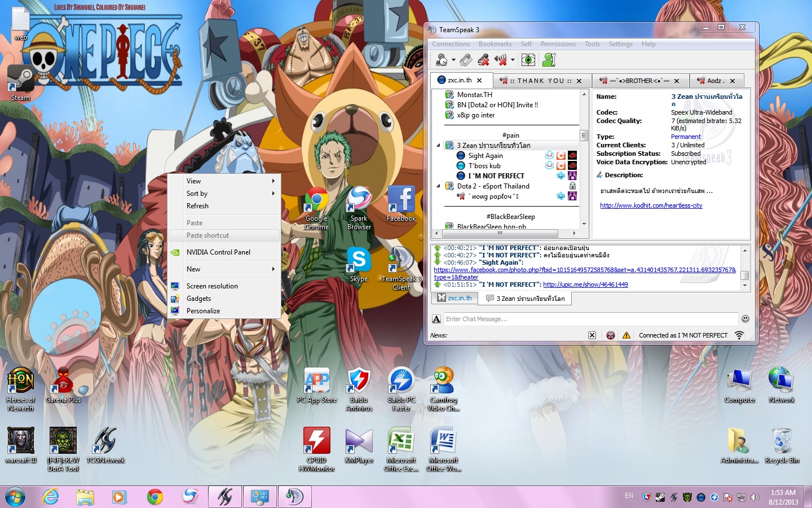Image resolution: width=812 pixels, height=508 pixels.
Task: Open the upic.me/show link in chat
Action: (x=585, y=284)
